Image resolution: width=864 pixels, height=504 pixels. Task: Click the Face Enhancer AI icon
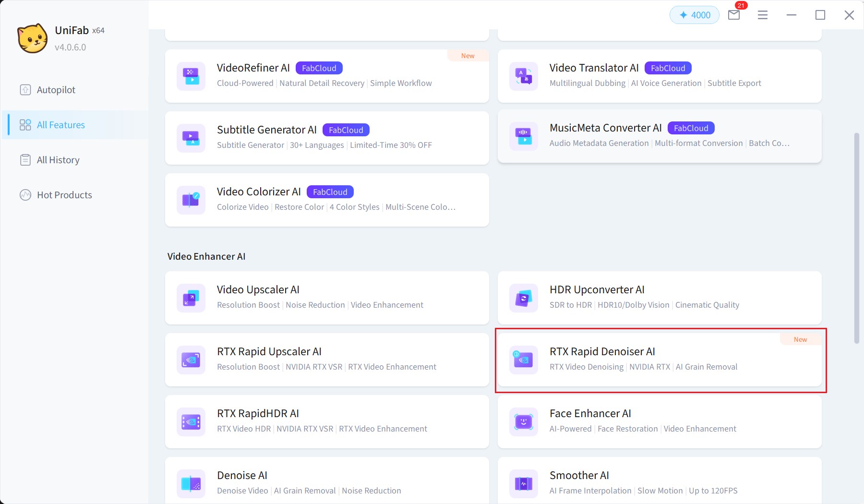point(524,421)
